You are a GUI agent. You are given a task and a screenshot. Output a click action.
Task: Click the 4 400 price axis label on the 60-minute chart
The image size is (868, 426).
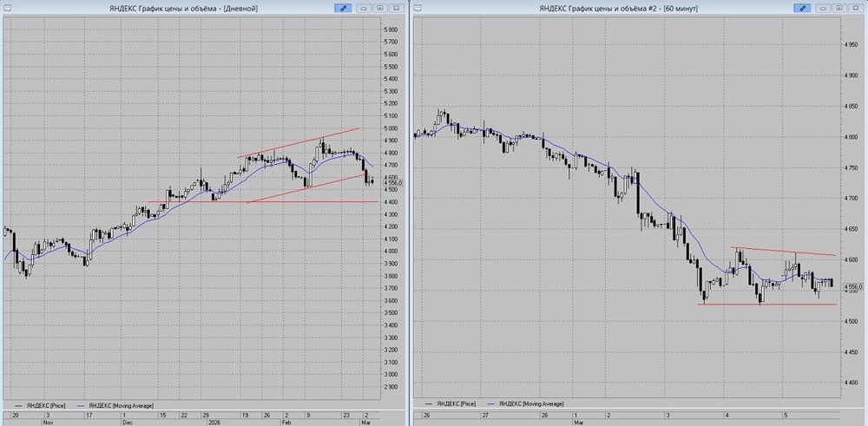(x=852, y=383)
